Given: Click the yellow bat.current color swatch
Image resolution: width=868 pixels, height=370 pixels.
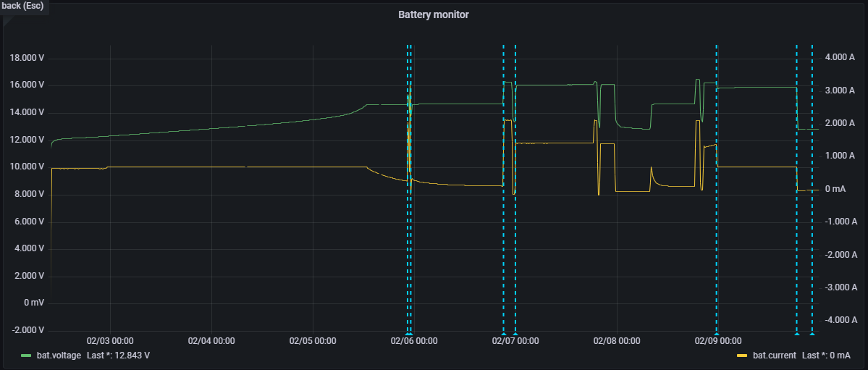Looking at the screenshot, I should pos(741,356).
